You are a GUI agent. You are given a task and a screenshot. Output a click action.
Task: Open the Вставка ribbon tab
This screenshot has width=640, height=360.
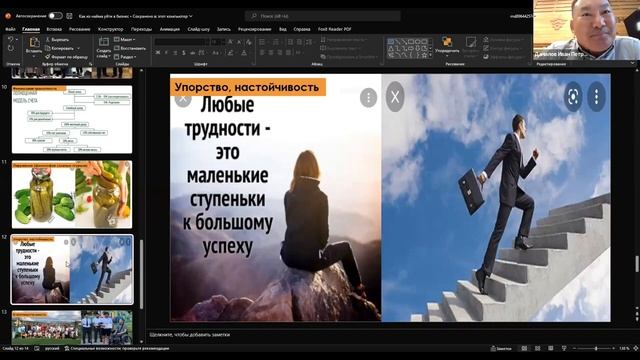click(x=54, y=29)
